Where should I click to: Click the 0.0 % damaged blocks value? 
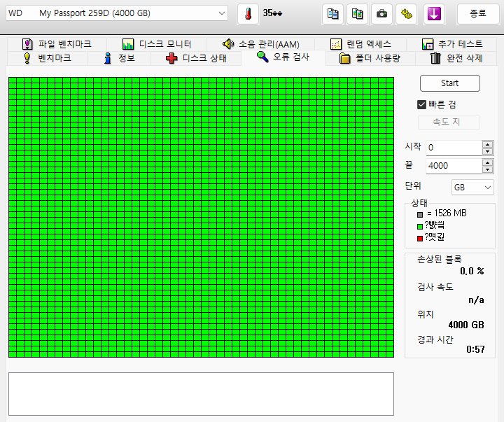coord(472,272)
